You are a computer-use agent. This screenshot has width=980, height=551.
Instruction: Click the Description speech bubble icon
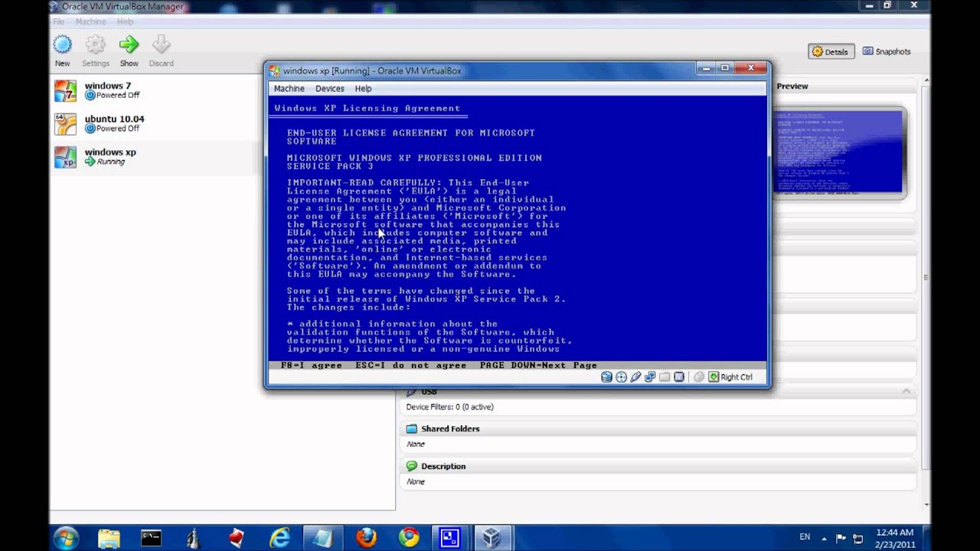412,466
